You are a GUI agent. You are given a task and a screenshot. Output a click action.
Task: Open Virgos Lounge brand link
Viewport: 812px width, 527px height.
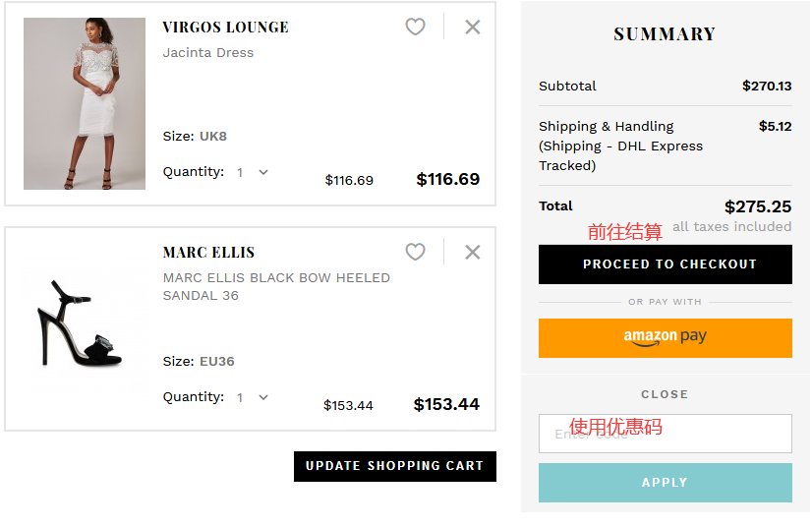(x=226, y=28)
